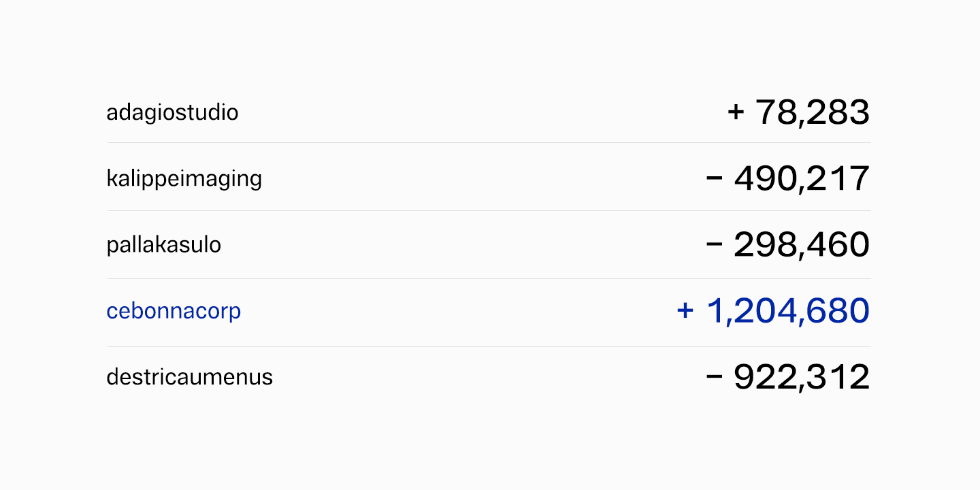The width and height of the screenshot is (980, 490).
Task: Click the divider line below pallakasulo row
Action: coord(489,279)
